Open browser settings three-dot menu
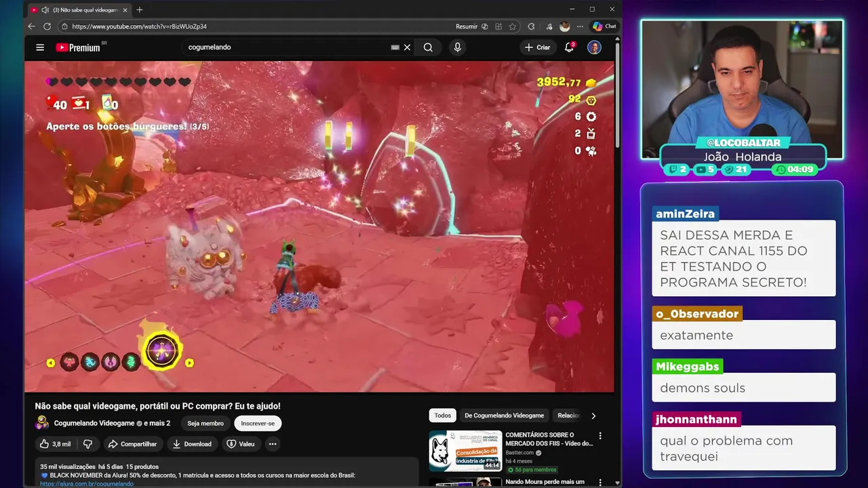This screenshot has height=488, width=868. coord(580,26)
